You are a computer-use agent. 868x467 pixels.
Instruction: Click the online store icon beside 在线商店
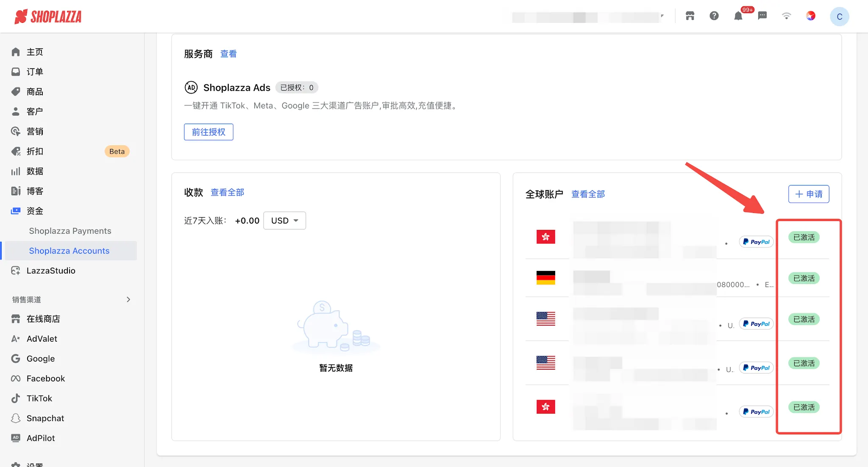click(x=16, y=319)
